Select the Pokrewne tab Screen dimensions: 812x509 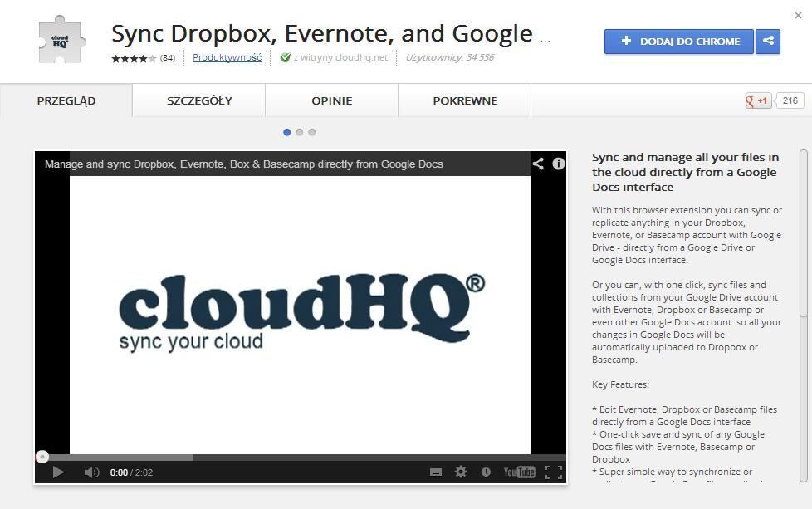465,100
